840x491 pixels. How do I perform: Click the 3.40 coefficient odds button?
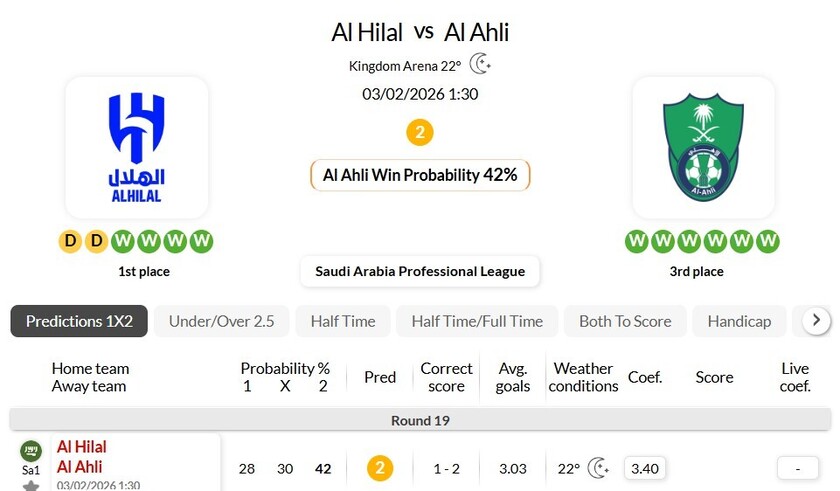pyautogui.click(x=645, y=467)
